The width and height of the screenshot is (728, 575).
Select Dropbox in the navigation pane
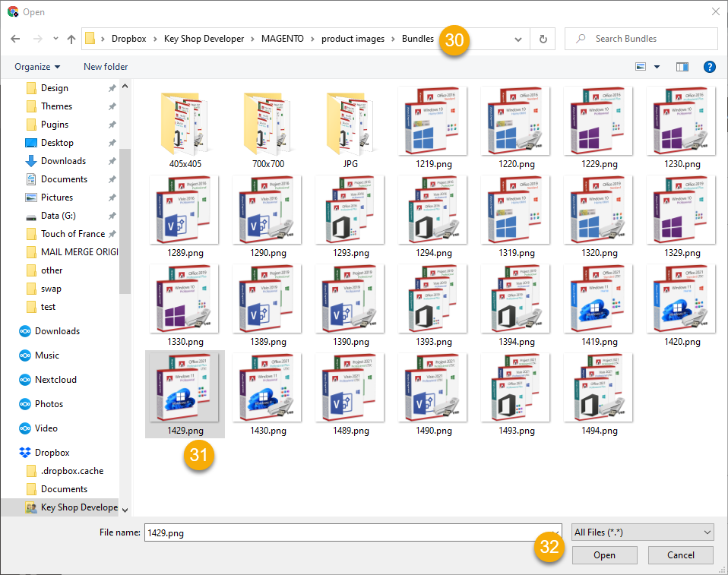52,453
